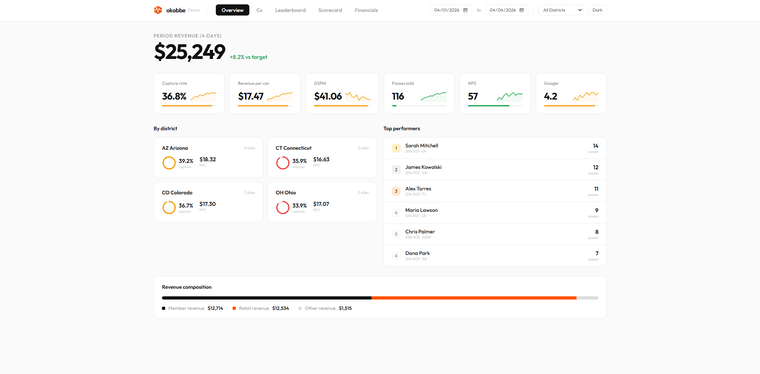Click Connecticut capture rate donut ring
The image size is (760, 374).
point(283,163)
